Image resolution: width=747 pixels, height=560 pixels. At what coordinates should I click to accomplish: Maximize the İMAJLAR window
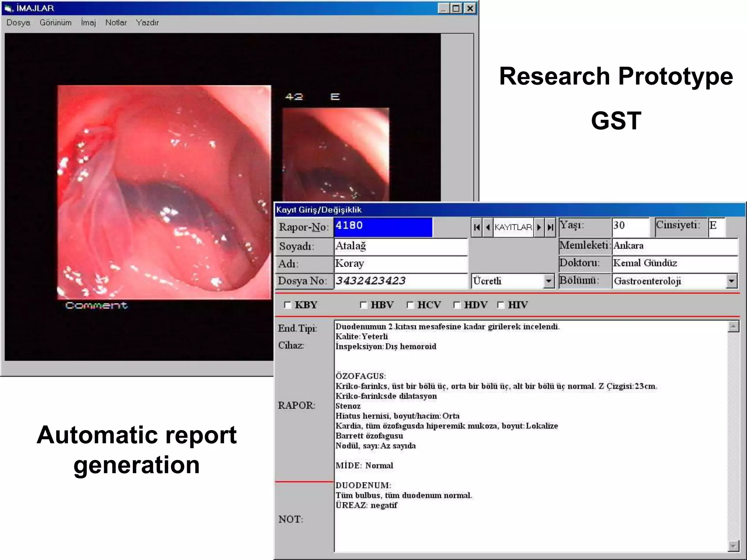456,8
